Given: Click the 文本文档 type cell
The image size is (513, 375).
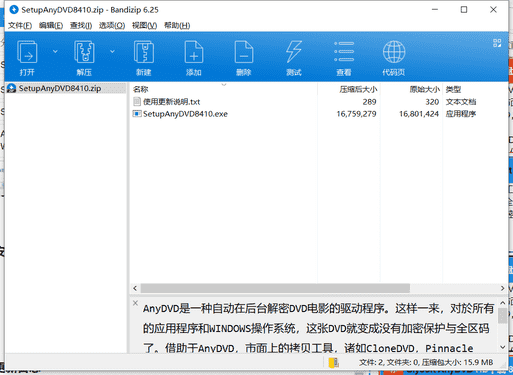Looking at the screenshot, I should 461,102.
